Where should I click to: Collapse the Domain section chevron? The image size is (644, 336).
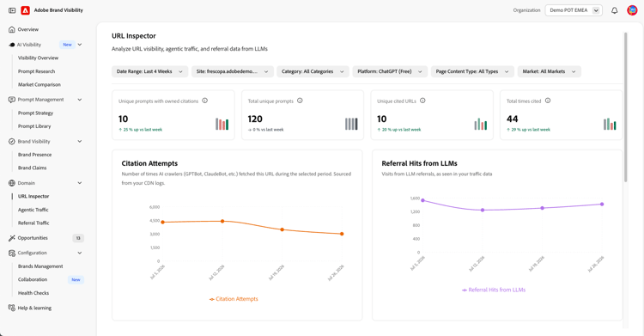80,183
